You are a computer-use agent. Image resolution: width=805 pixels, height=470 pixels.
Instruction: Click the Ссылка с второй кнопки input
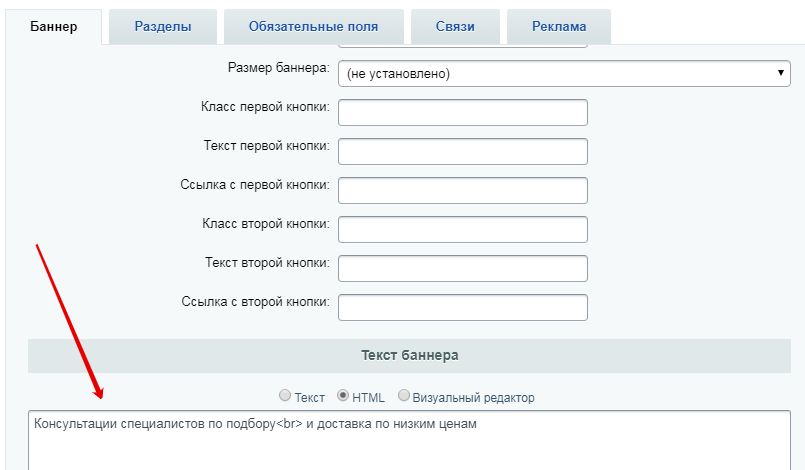click(x=463, y=308)
